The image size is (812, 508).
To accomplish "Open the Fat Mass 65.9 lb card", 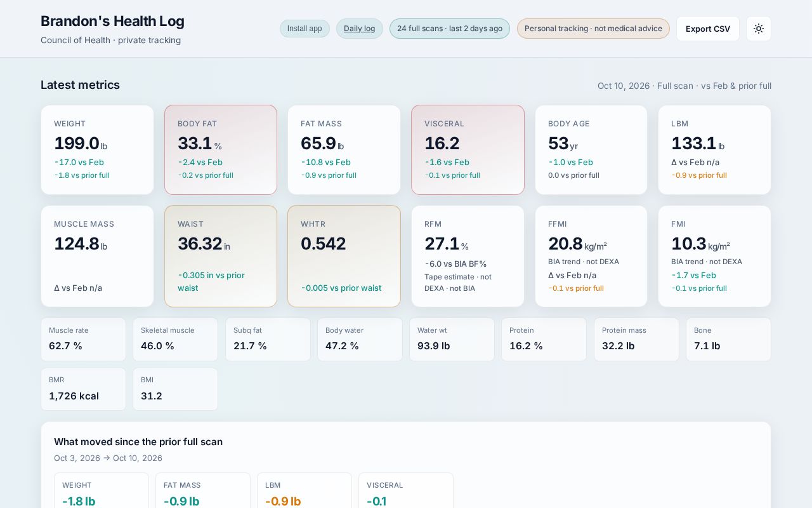I will (344, 150).
